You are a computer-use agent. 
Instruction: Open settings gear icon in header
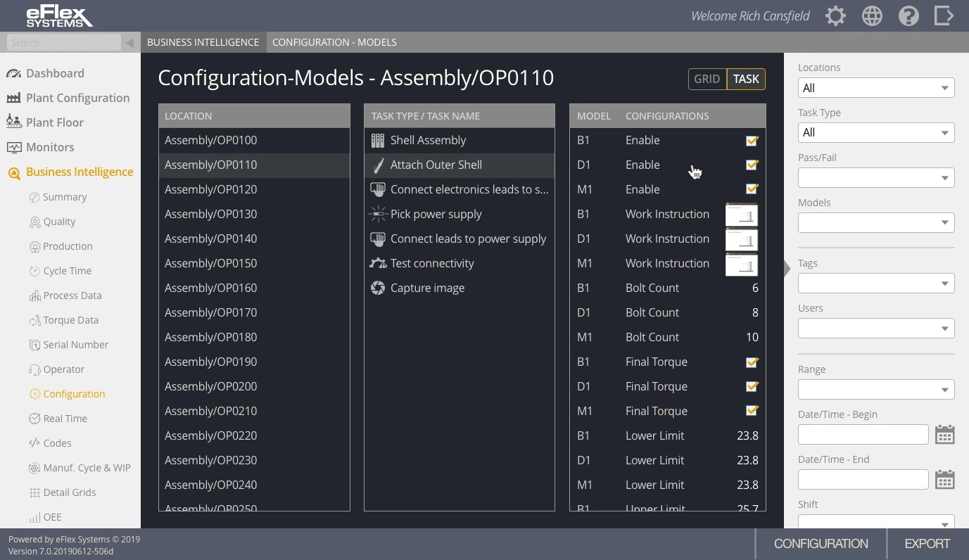tap(835, 16)
